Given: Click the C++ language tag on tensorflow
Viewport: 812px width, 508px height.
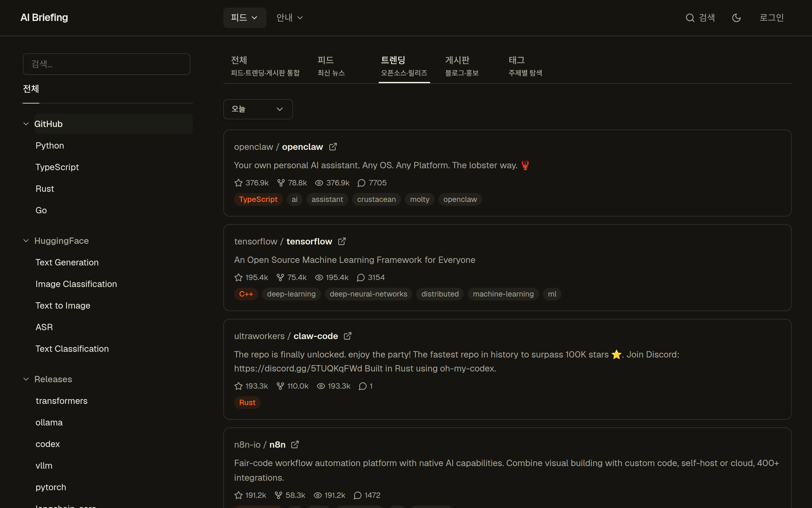Looking at the screenshot, I should tap(246, 294).
